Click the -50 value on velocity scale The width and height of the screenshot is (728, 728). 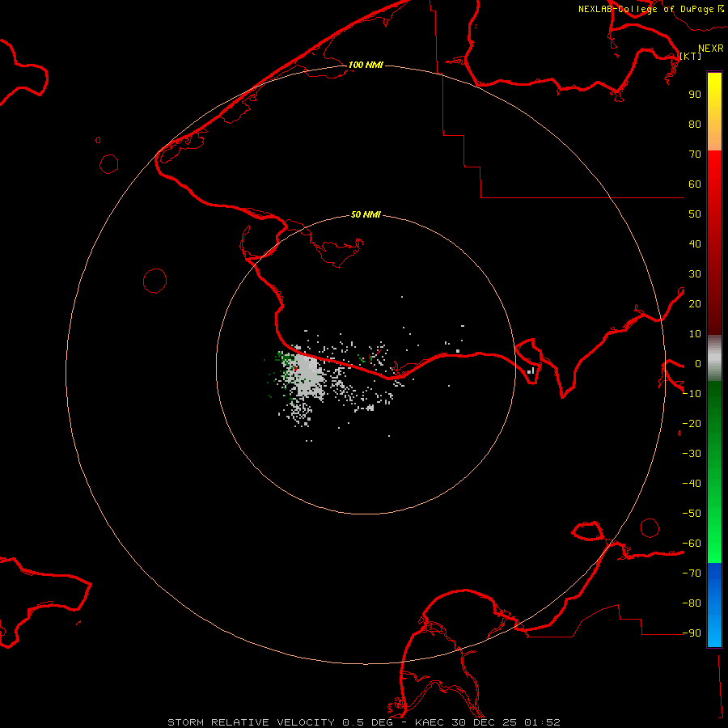(692, 514)
